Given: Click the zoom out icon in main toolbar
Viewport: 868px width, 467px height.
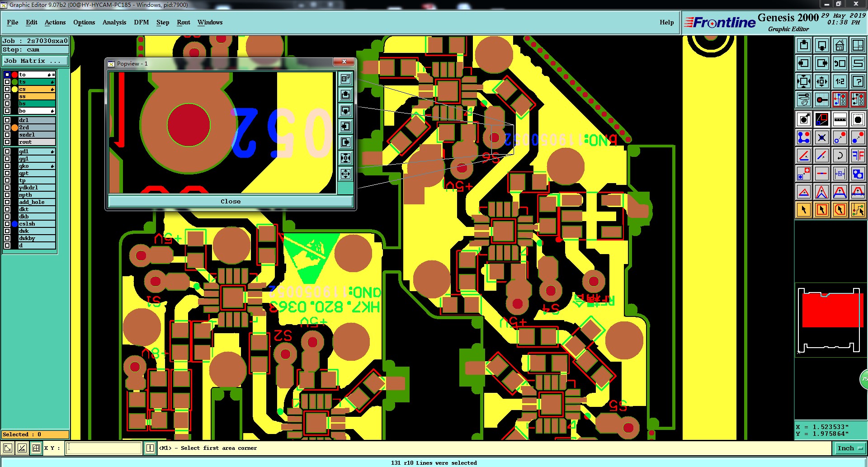Looking at the screenshot, I should pyautogui.click(x=822, y=81).
